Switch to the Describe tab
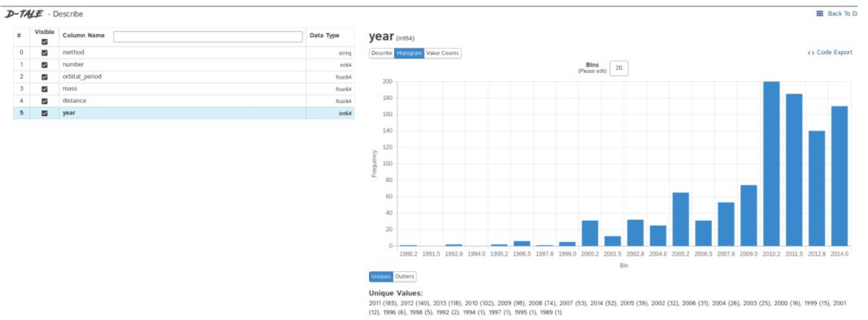The height and width of the screenshot is (320, 868). pyautogui.click(x=381, y=53)
